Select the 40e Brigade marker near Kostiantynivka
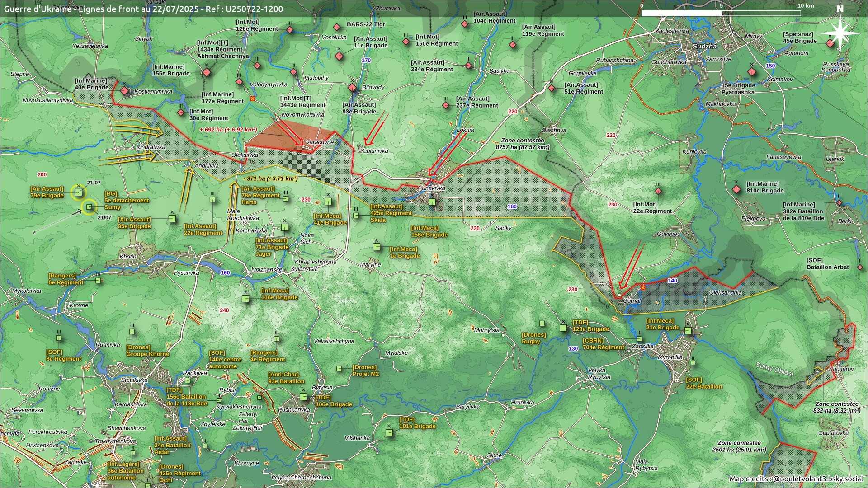This screenshot has height=488, width=868. pyautogui.click(x=125, y=91)
